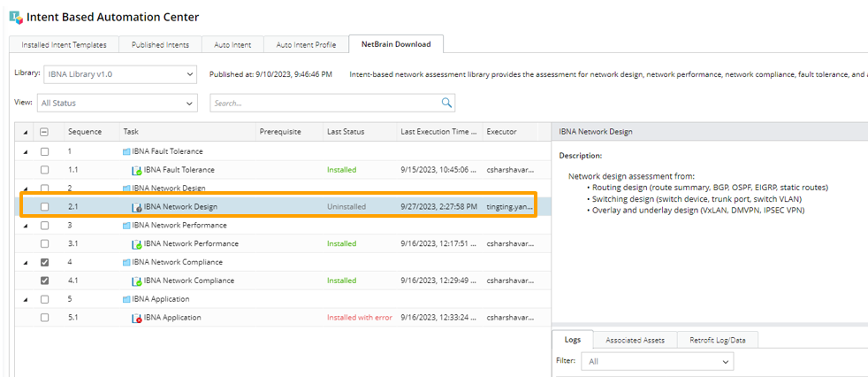This screenshot has width=868, height=377.
Task: Check the box for sequence 2.1
Action: coord(45,207)
